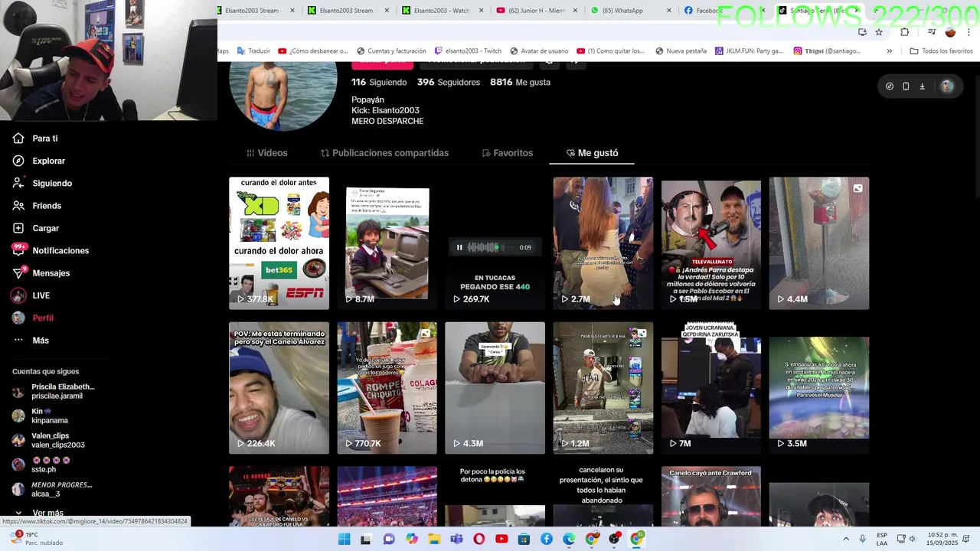Viewport: 980px width, 551px height.
Task: Show hidden system tray icons
Action: [x=846, y=539]
